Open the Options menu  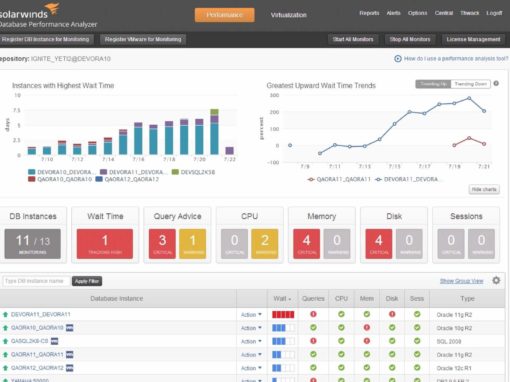pos(417,13)
